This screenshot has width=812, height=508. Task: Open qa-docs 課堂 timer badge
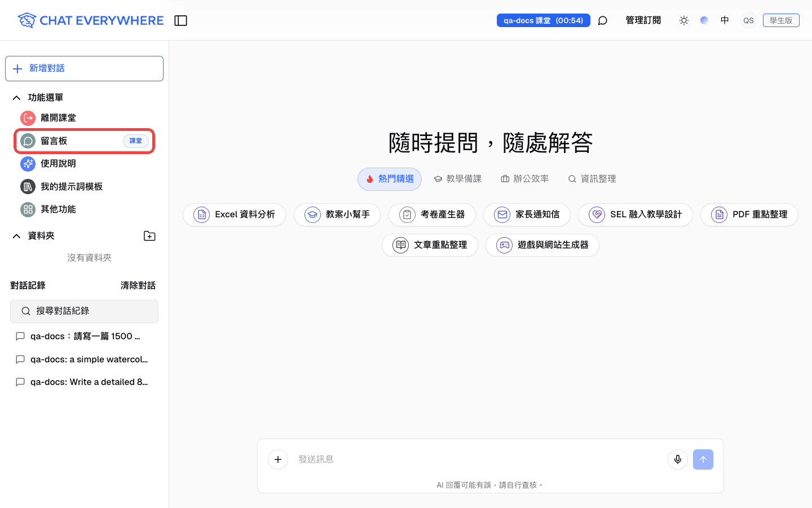coord(543,20)
